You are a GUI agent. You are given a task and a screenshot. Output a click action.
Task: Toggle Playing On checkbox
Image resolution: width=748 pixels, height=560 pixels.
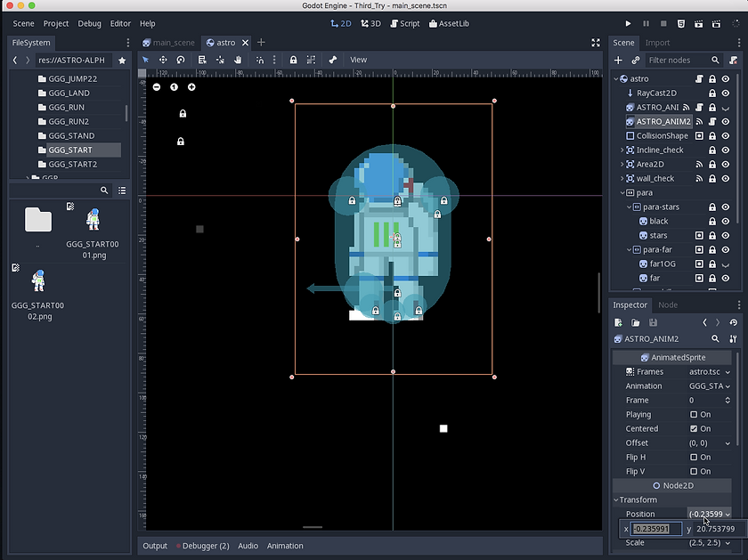point(694,415)
